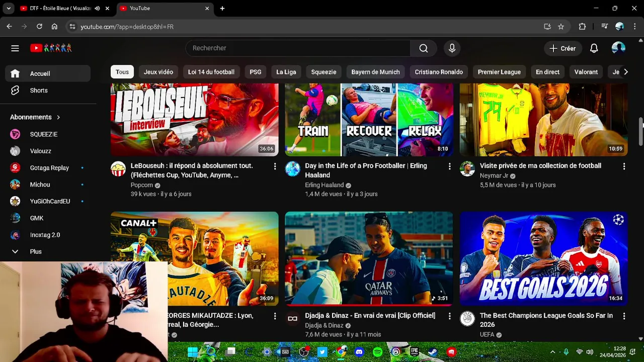Screen dimensions: 644x362
Task: Open Day in the Life Haaland title
Action: (366, 170)
